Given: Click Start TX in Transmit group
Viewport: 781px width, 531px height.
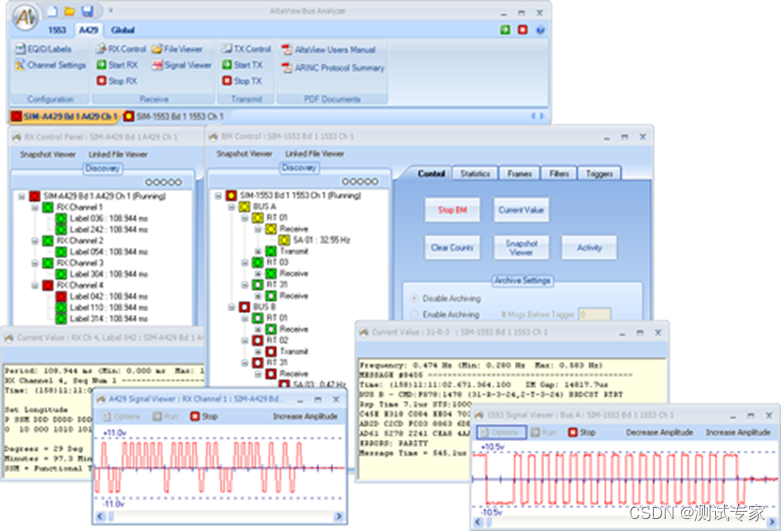Looking at the screenshot, I should point(242,65).
